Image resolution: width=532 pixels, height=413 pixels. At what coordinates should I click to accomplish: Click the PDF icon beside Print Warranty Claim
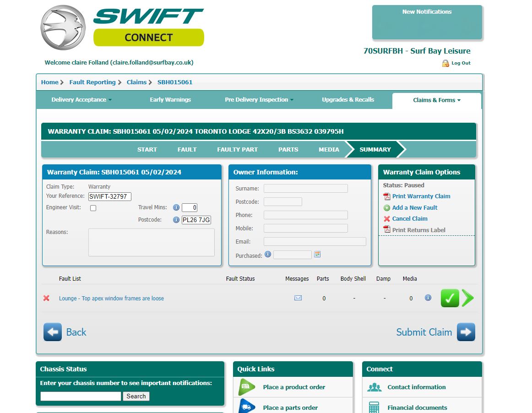(387, 196)
